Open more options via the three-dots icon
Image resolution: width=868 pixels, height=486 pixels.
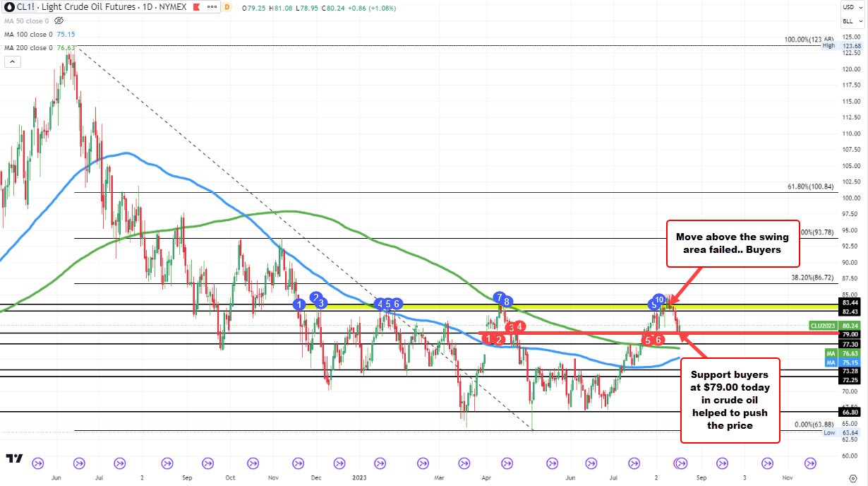click(x=211, y=6)
